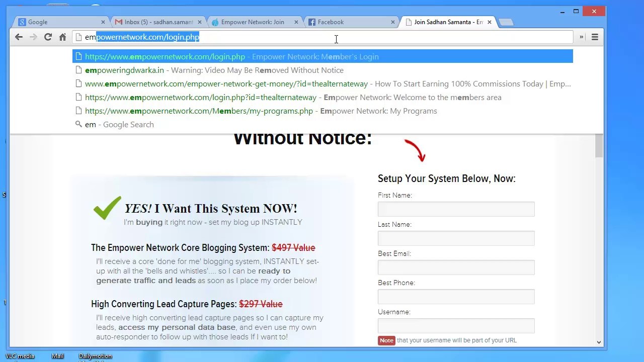The width and height of the screenshot is (644, 362).
Task: Open a new tab with the new tab button
Action: pyautogui.click(x=506, y=22)
